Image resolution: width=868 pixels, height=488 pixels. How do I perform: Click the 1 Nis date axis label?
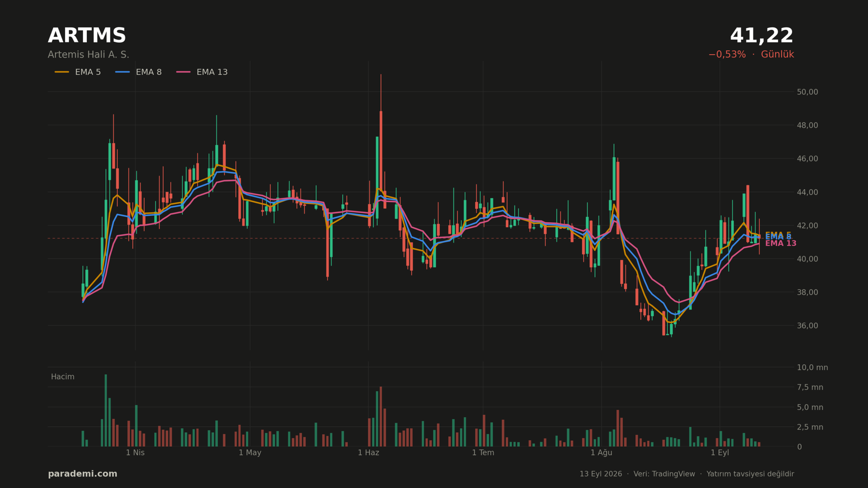135,453
